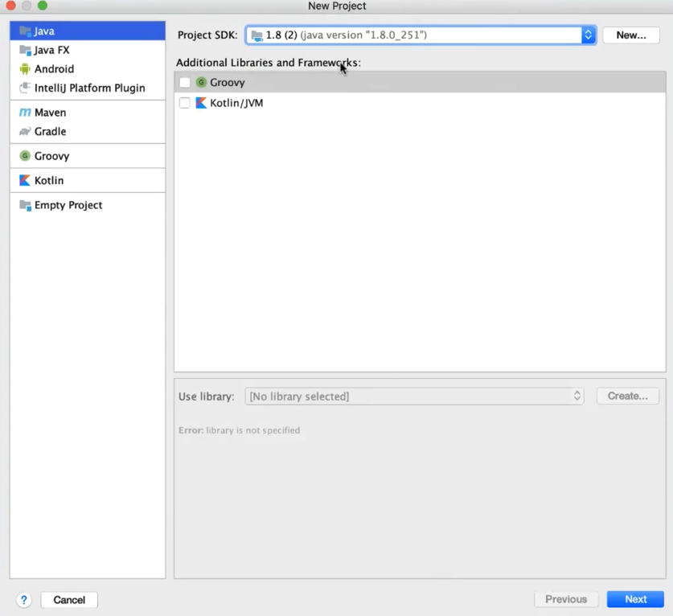
Task: Click the IntelliJ Platform Plugin icon
Action: pyautogui.click(x=25, y=88)
